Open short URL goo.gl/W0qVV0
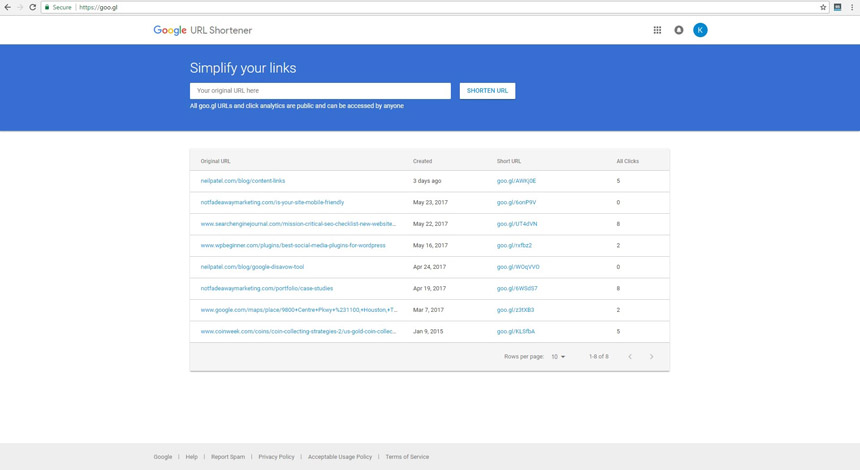 pos(518,267)
